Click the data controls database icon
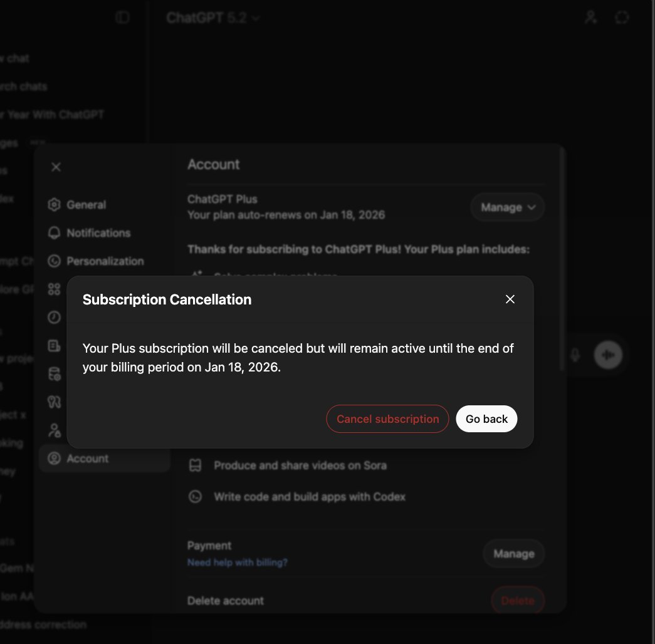Viewport: 655px width, 644px height. click(x=55, y=374)
